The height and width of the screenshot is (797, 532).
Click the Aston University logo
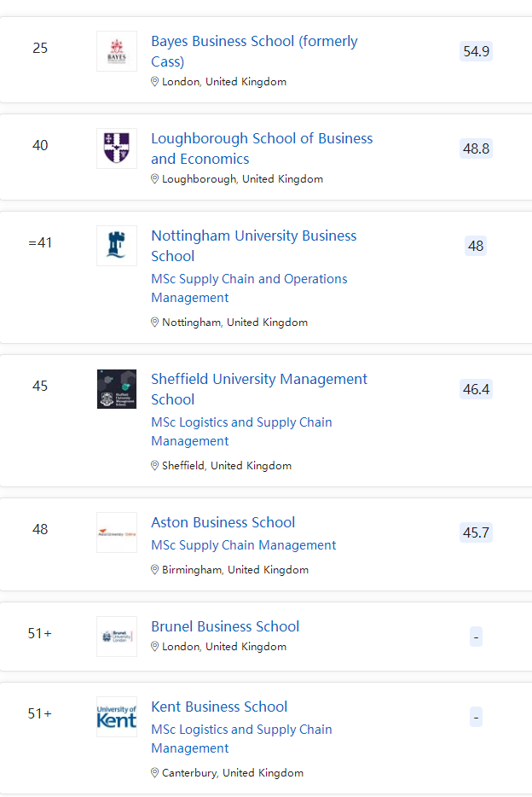point(117,532)
